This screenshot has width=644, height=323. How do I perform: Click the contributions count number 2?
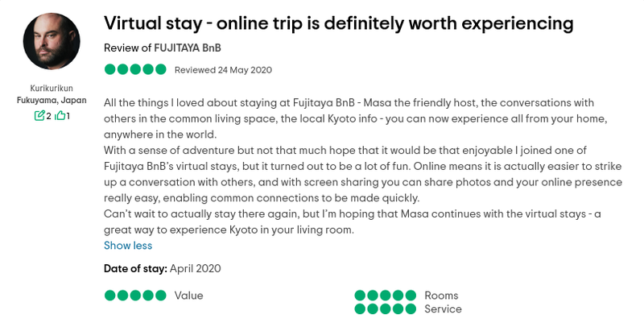click(48, 116)
